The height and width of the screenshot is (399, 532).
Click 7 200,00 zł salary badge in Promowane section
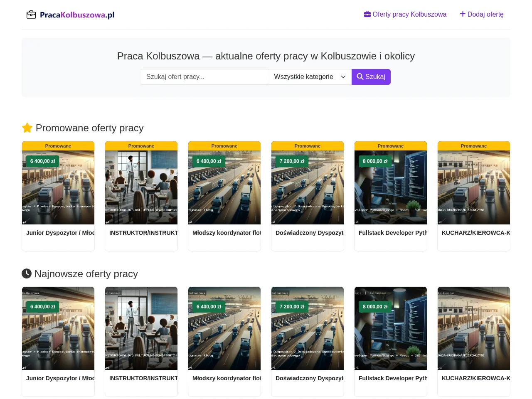pos(292,161)
